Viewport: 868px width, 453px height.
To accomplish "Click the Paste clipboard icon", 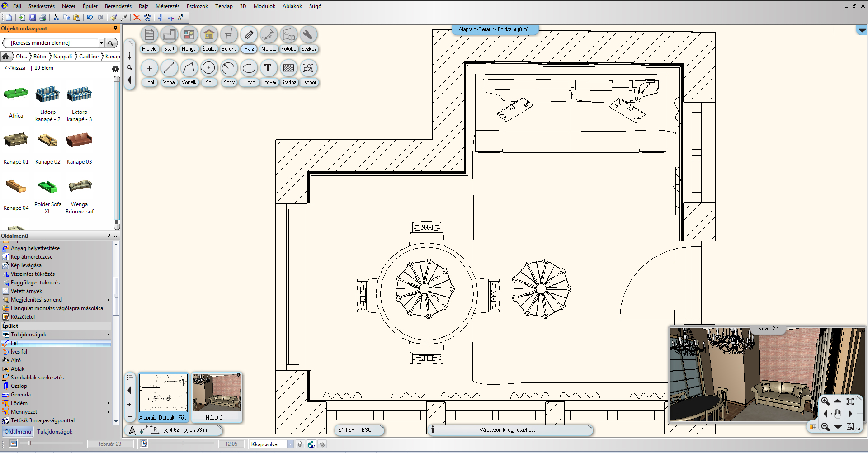I will [77, 18].
